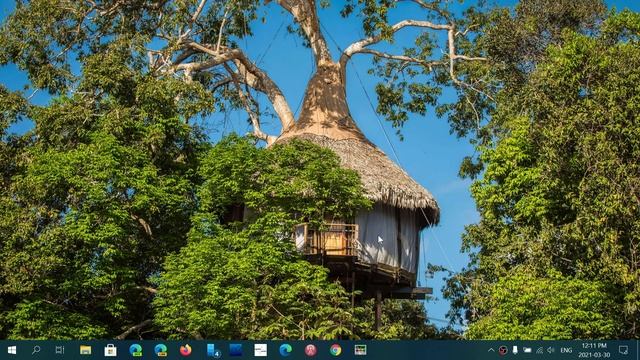Open the Windows Start menu
Image resolution: width=640 pixels, height=360 pixels.
(x=12, y=350)
